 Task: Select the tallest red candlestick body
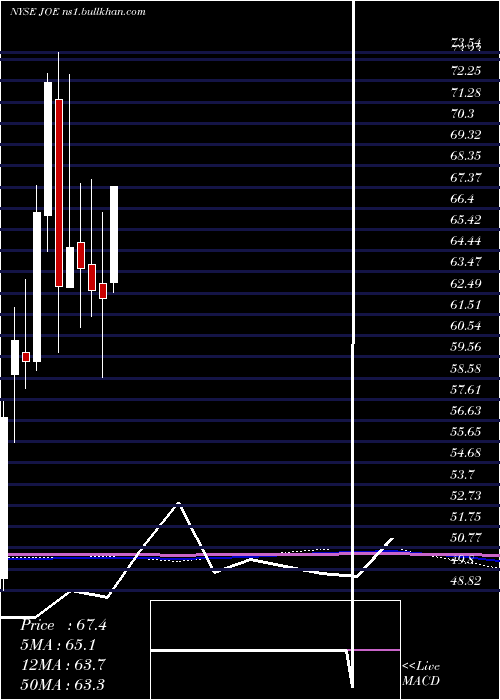click(x=59, y=193)
